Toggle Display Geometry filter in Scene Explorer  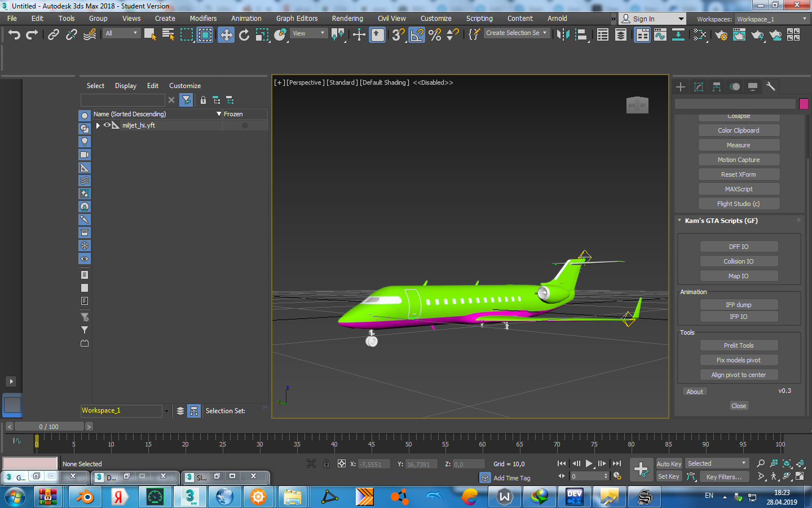click(85, 116)
